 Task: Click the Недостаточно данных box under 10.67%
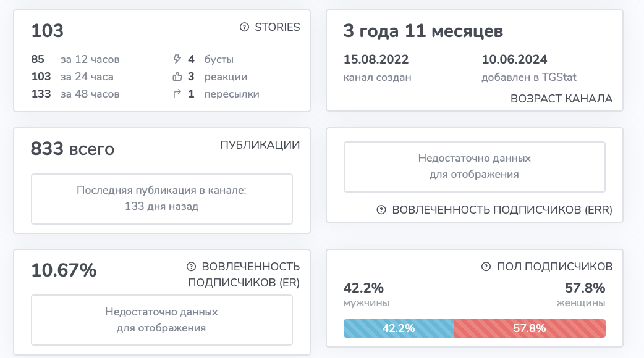tap(162, 320)
